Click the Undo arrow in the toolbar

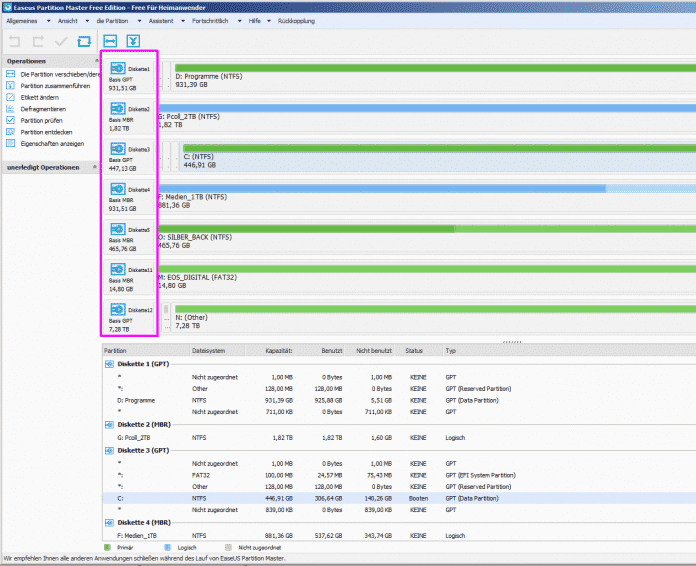pyautogui.click(x=14, y=41)
